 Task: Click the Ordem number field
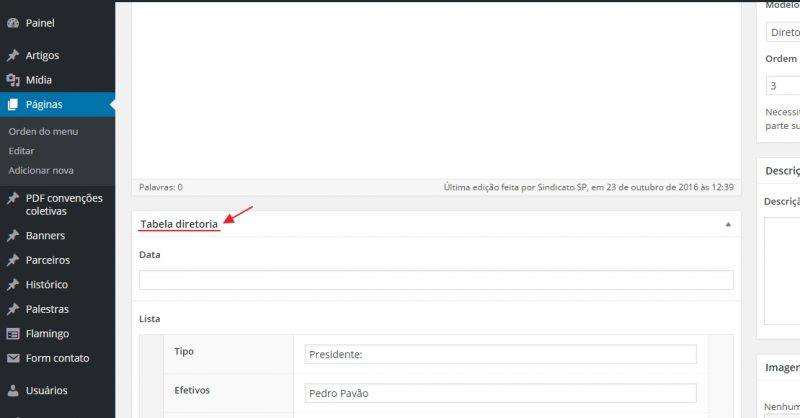point(782,86)
